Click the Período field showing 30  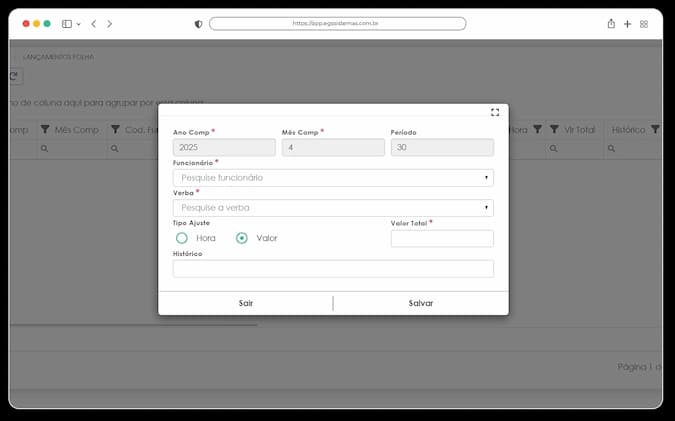[442, 147]
